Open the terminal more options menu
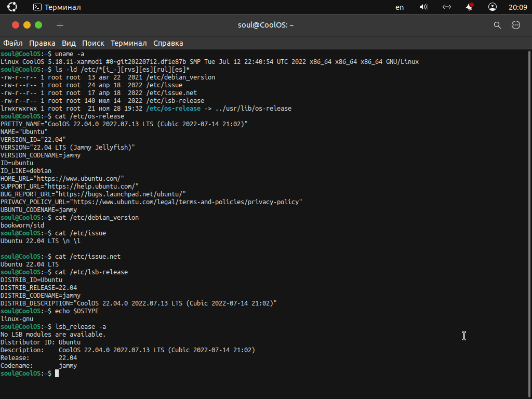The width and height of the screenshot is (532, 399). [516, 25]
